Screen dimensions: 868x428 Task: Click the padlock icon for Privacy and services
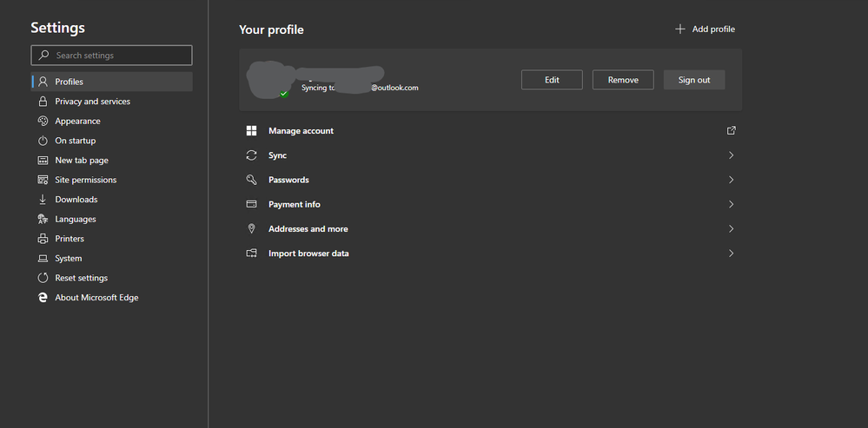[43, 102]
